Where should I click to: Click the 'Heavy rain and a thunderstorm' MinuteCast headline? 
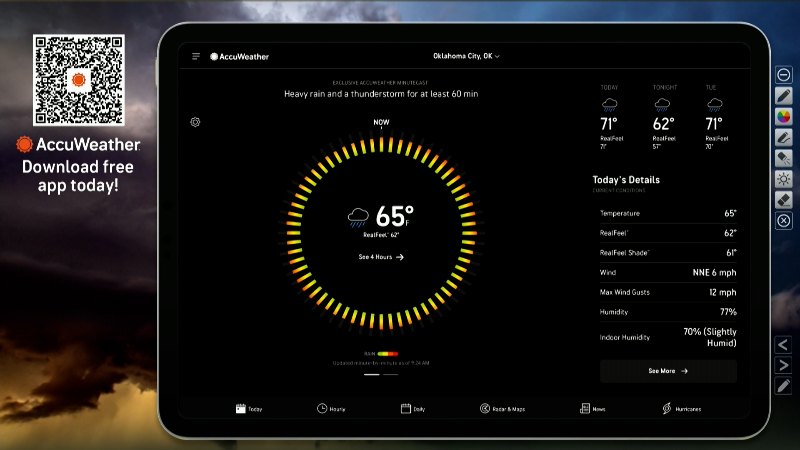(x=381, y=94)
